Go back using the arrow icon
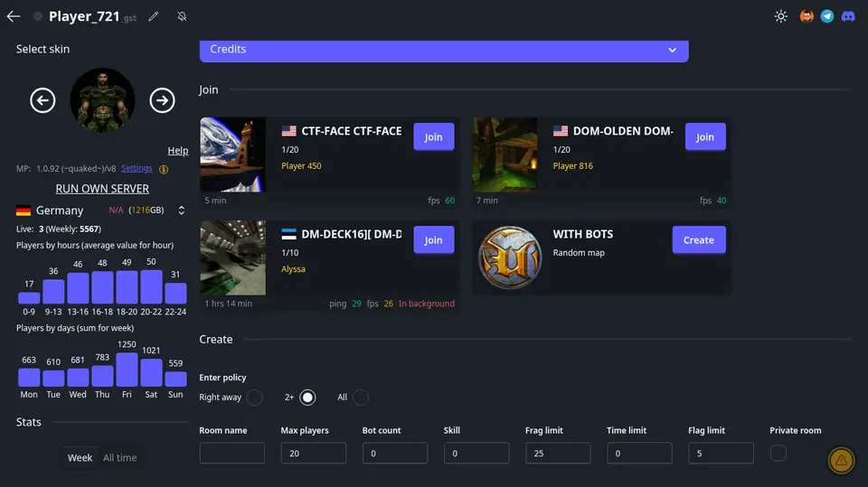The width and height of the screenshot is (868, 487). point(14,16)
